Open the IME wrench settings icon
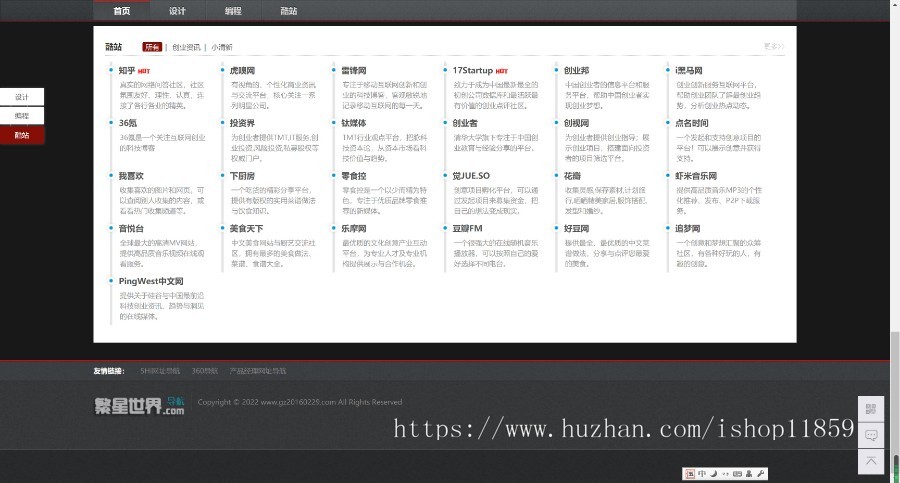900x483 pixels. pyautogui.click(x=761, y=474)
